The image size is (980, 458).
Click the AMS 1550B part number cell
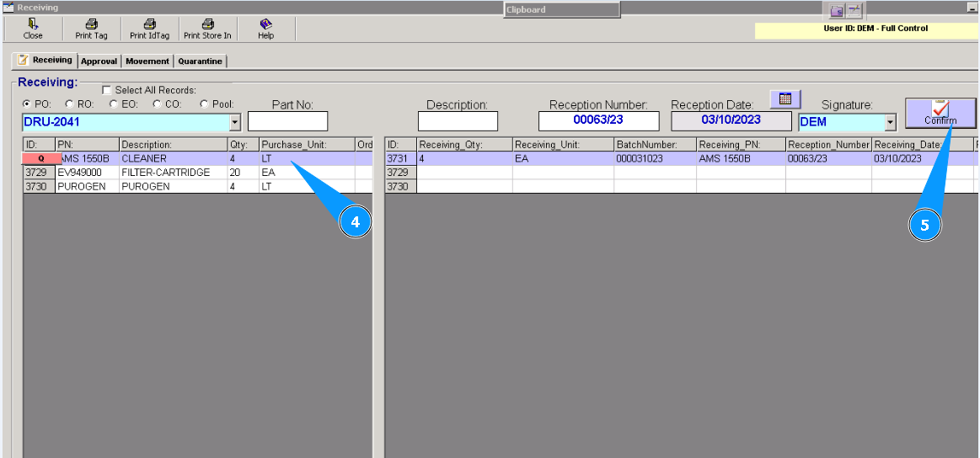(x=88, y=159)
